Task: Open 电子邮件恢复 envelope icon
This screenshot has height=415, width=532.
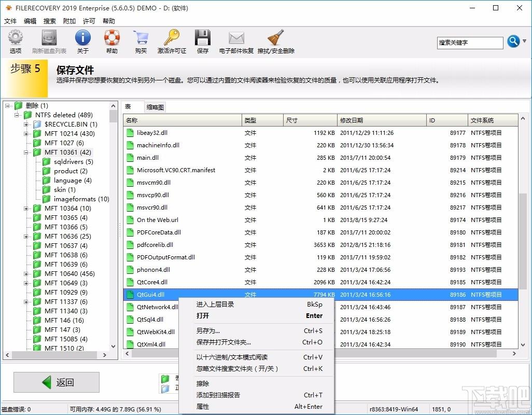Action: coord(236,38)
